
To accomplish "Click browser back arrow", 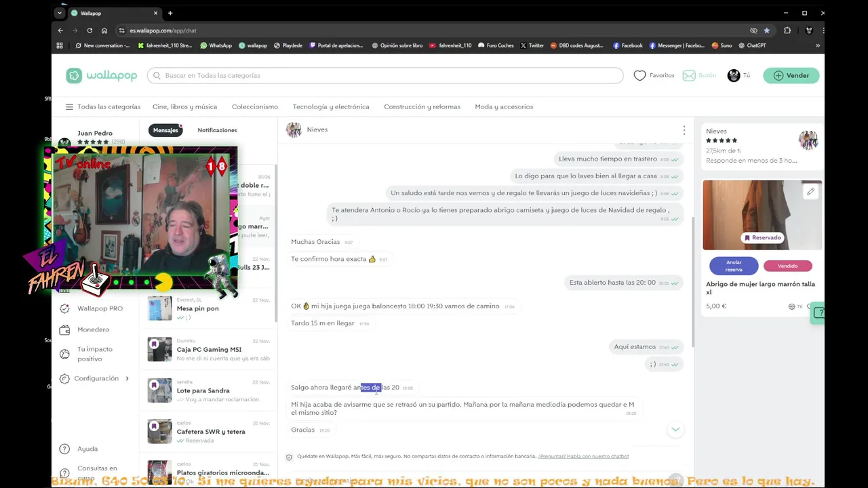I will pos(60,30).
